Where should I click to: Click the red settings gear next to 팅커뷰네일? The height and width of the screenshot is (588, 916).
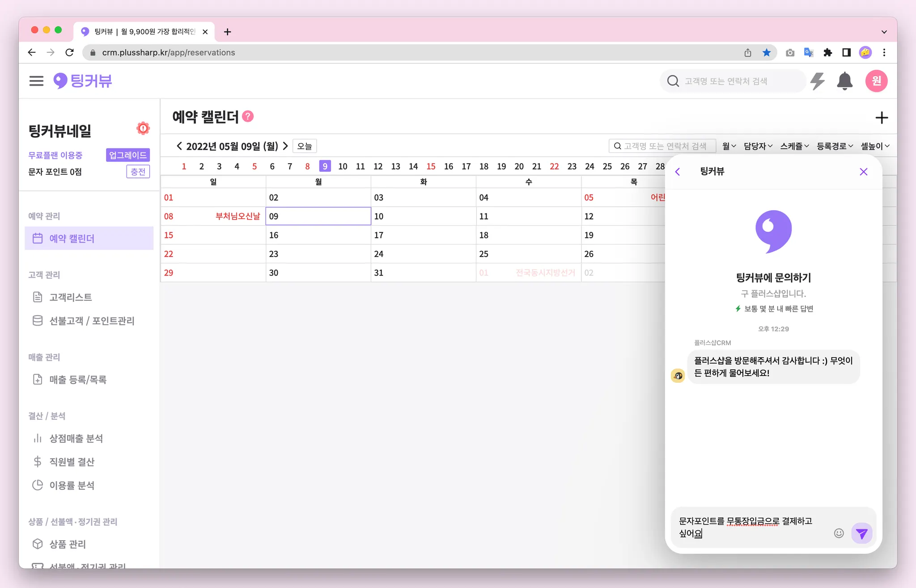[x=143, y=128]
